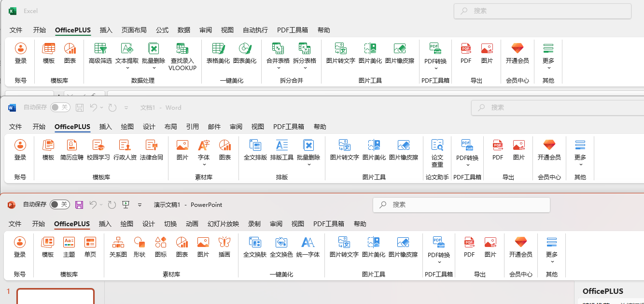Image resolution: width=644 pixels, height=304 pixels.
Task: Click 开通会员 in PowerPoint ribbon
Action: (521, 247)
